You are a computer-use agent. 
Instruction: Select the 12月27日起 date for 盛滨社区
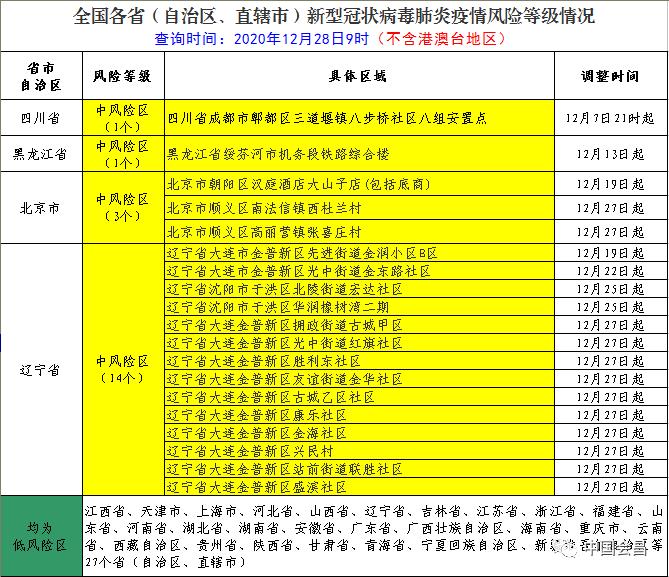(x=610, y=487)
